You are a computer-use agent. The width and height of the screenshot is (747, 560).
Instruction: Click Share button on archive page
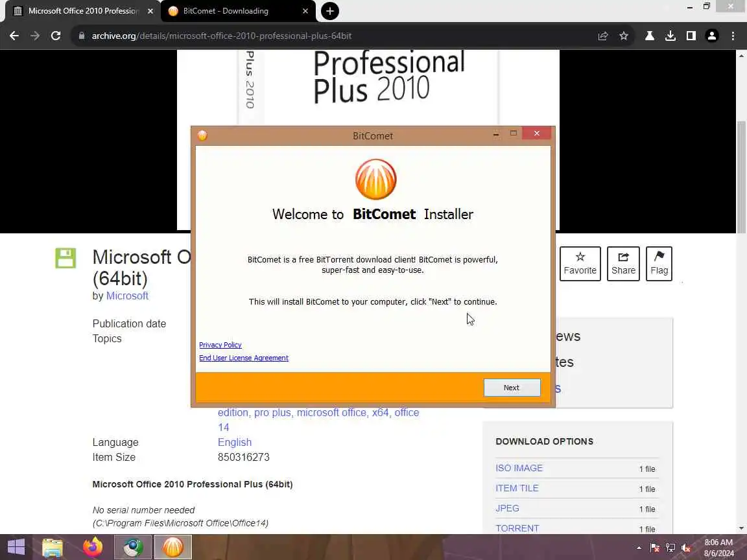pyautogui.click(x=623, y=264)
